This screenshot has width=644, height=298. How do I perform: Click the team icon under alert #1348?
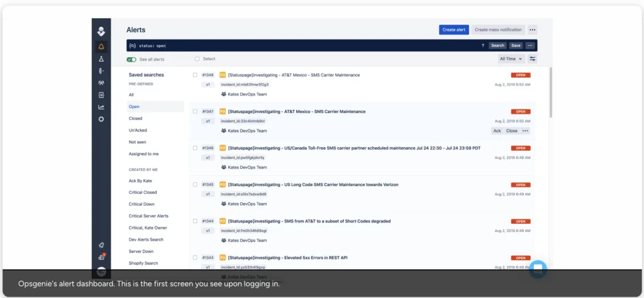pyautogui.click(x=224, y=94)
